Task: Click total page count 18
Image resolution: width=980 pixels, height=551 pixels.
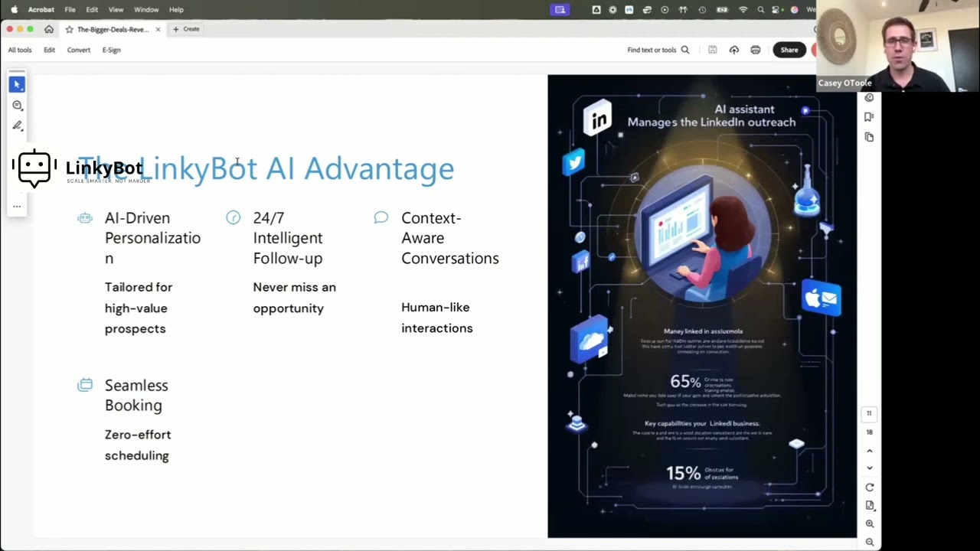Action: click(x=869, y=432)
